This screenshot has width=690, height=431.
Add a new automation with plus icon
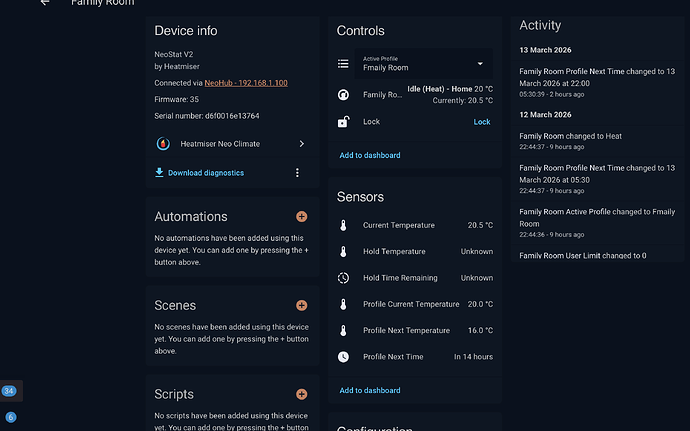pyautogui.click(x=301, y=216)
